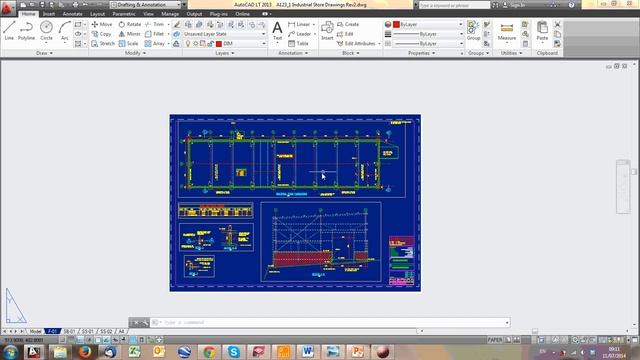Switch to the Layout ribbon tab
Viewport: 640px width, 360px height.
pyautogui.click(x=97, y=14)
